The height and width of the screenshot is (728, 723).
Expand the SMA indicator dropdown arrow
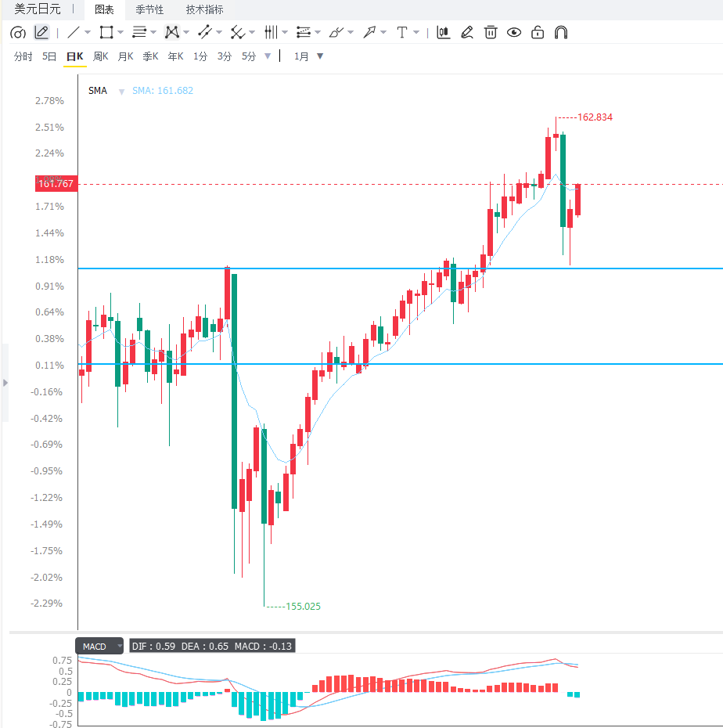(121, 92)
